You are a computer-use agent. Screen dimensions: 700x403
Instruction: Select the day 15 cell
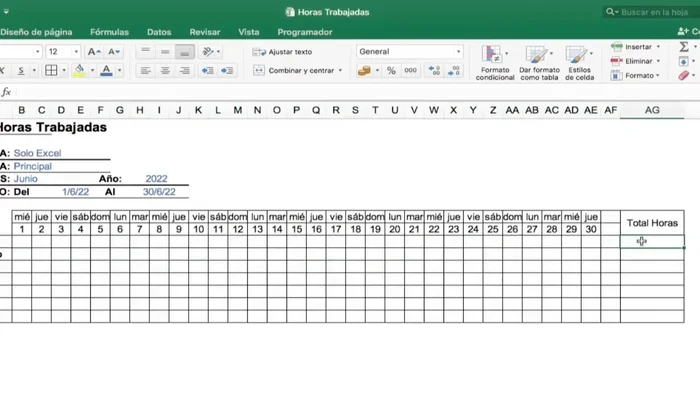click(296, 229)
